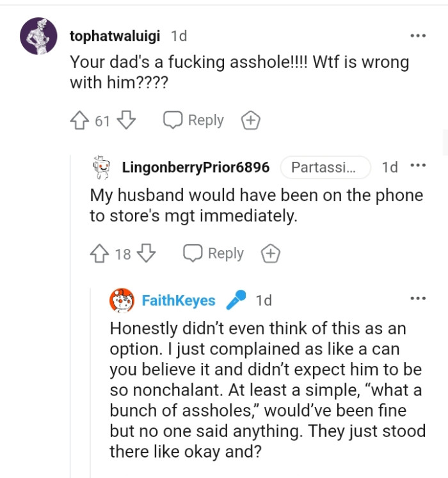Open FaithKeyes comment options menu

coord(418,298)
